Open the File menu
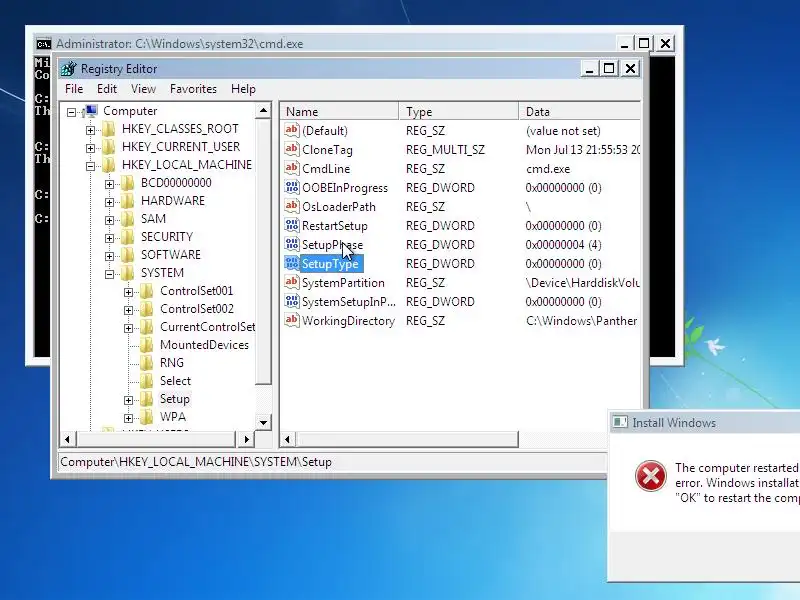The height and width of the screenshot is (600, 800). (74, 89)
